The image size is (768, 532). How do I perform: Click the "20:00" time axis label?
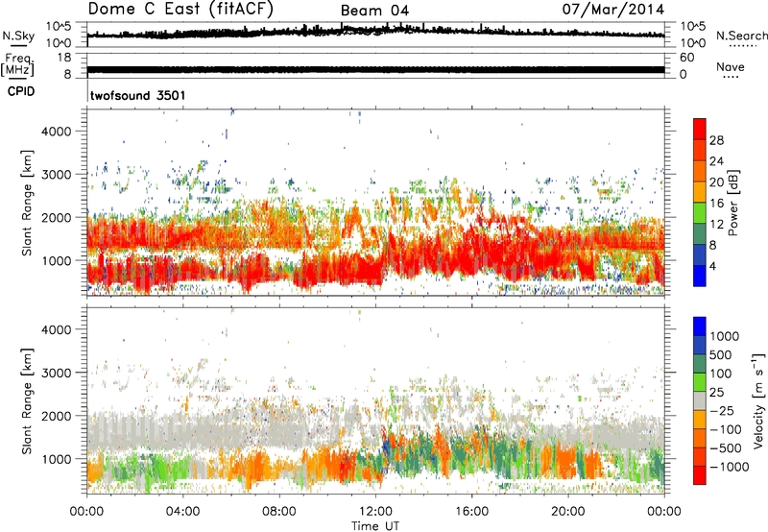(x=568, y=512)
